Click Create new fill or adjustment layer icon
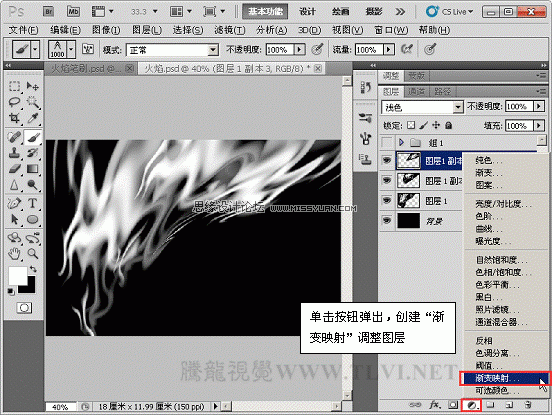This screenshot has height=415, width=552. tap(471, 405)
